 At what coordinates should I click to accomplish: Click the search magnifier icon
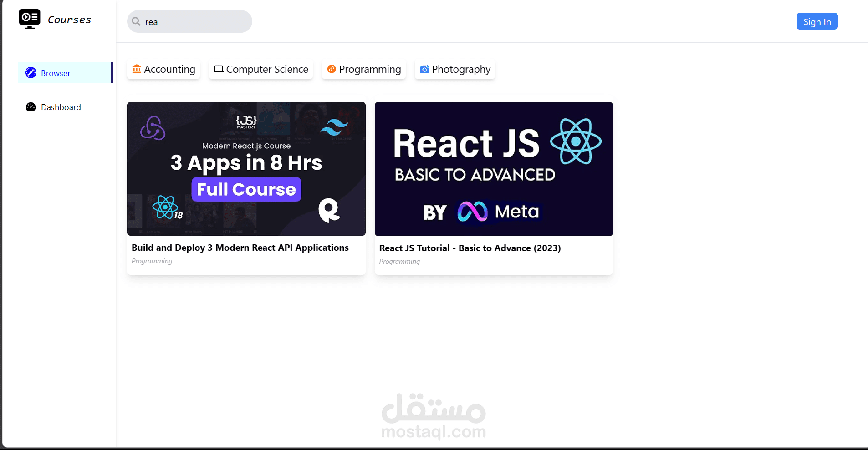136,21
